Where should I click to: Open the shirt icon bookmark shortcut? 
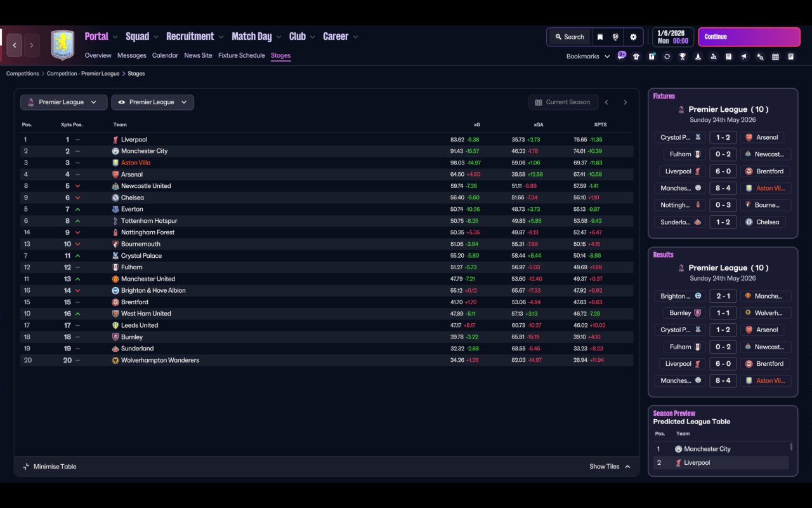(636, 57)
